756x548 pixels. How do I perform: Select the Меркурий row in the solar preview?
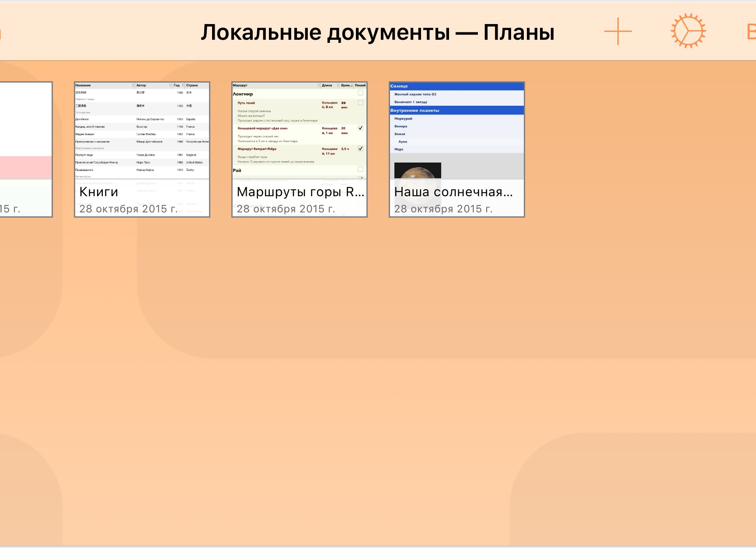click(x=403, y=118)
